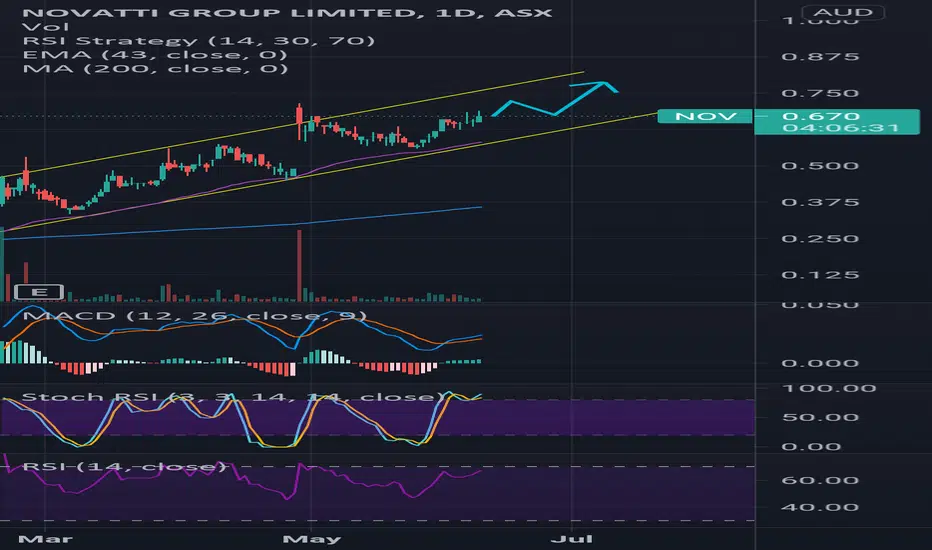Click the 0.670 current price label
Screen dimensions: 932x550
(x=820, y=116)
